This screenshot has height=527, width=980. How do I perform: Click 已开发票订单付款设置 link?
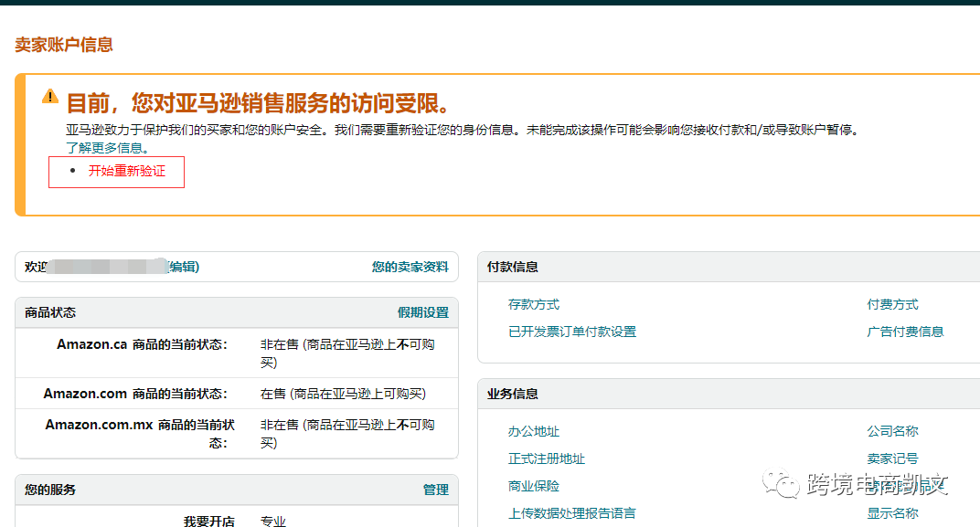tap(572, 332)
